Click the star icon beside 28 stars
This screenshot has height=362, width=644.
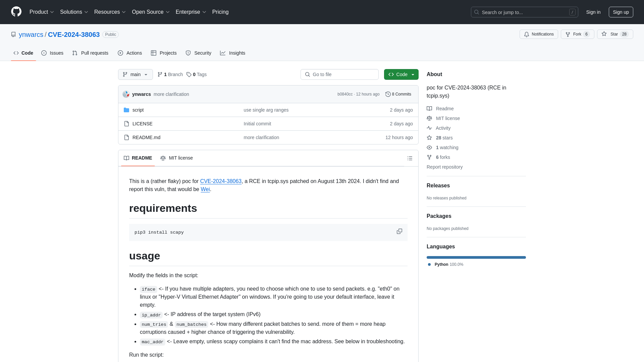(429, 138)
